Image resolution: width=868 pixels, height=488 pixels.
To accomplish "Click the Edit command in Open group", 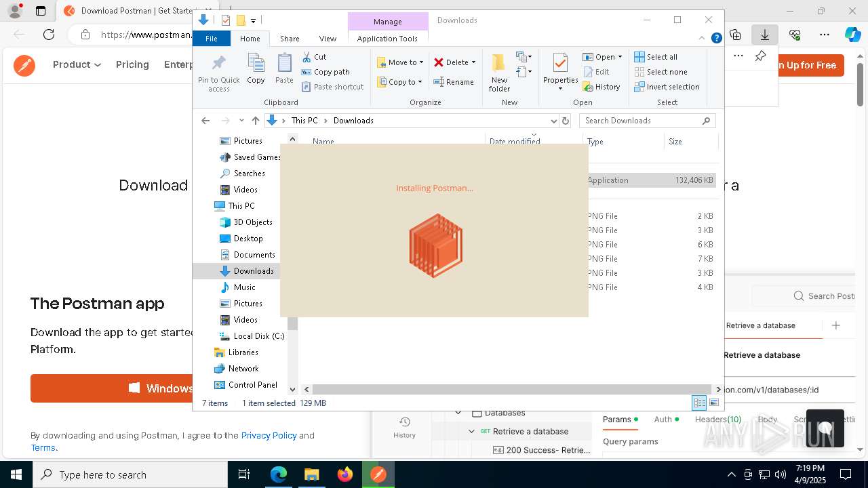I will [x=596, y=72].
